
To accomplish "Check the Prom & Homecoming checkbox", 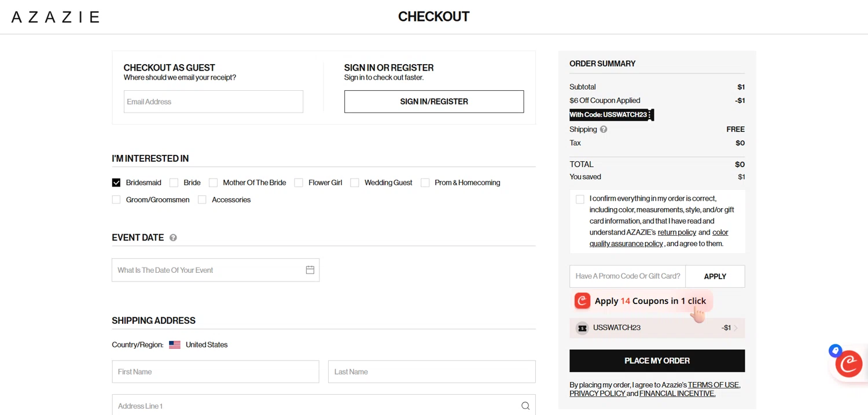I will point(425,183).
